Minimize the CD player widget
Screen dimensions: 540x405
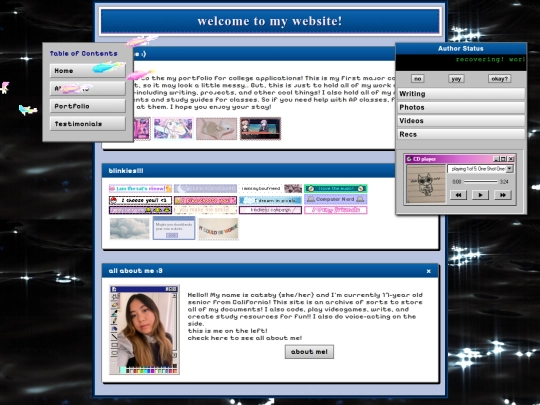click(x=496, y=159)
